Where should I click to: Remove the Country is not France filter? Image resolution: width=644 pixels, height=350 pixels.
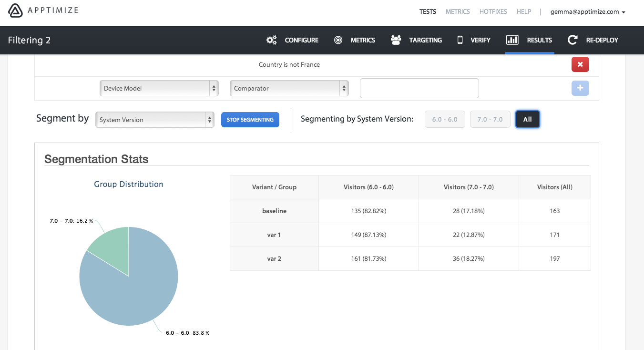click(x=580, y=64)
